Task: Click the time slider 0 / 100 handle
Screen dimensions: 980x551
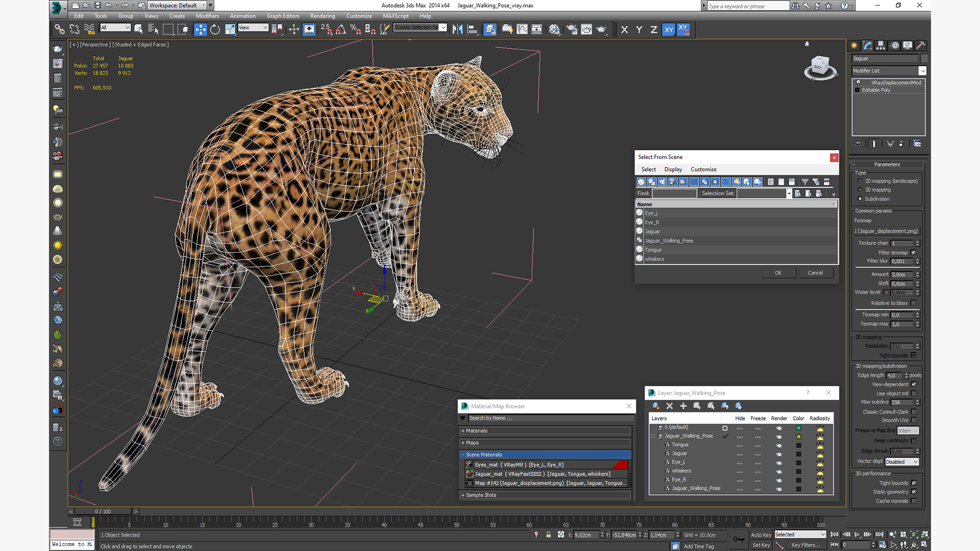Action: click(103, 511)
